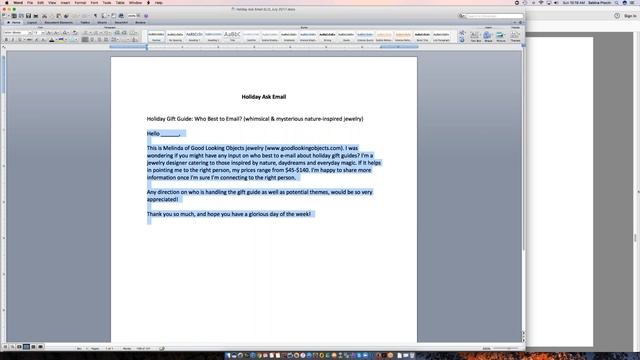
Task: Click the Open document icon in the toolbar
Action: click(x=21, y=16)
